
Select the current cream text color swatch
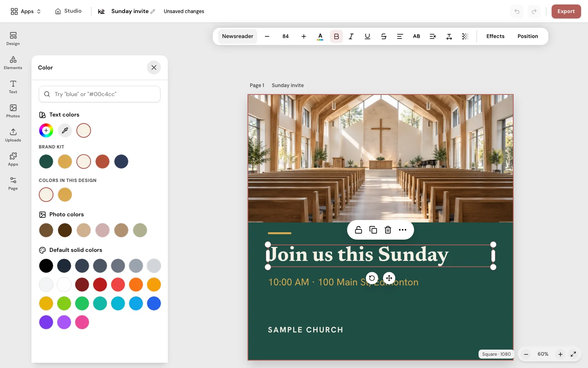pyautogui.click(x=84, y=130)
